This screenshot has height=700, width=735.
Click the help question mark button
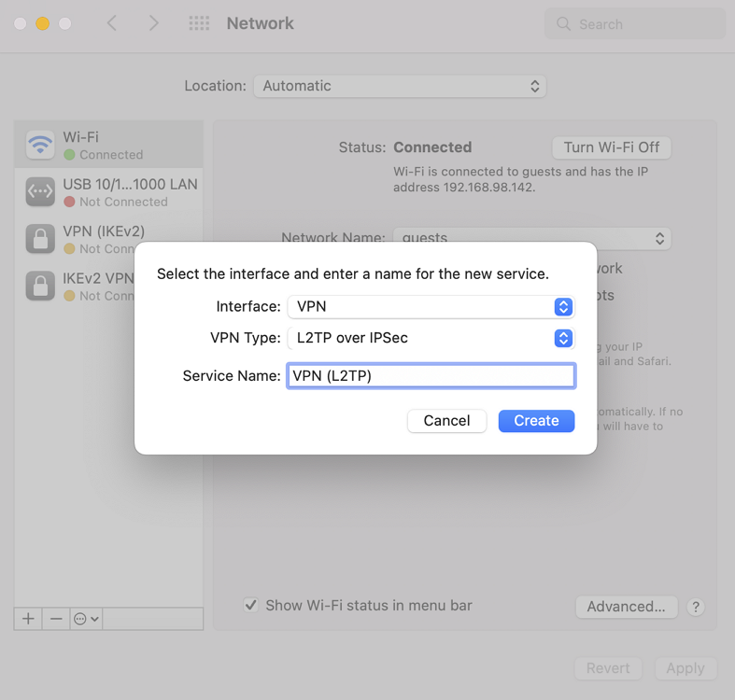pyautogui.click(x=695, y=607)
